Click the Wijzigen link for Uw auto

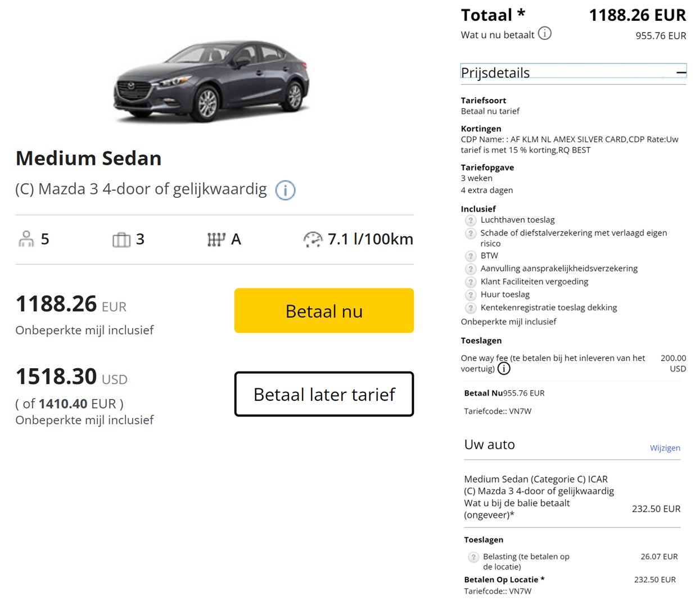point(665,448)
